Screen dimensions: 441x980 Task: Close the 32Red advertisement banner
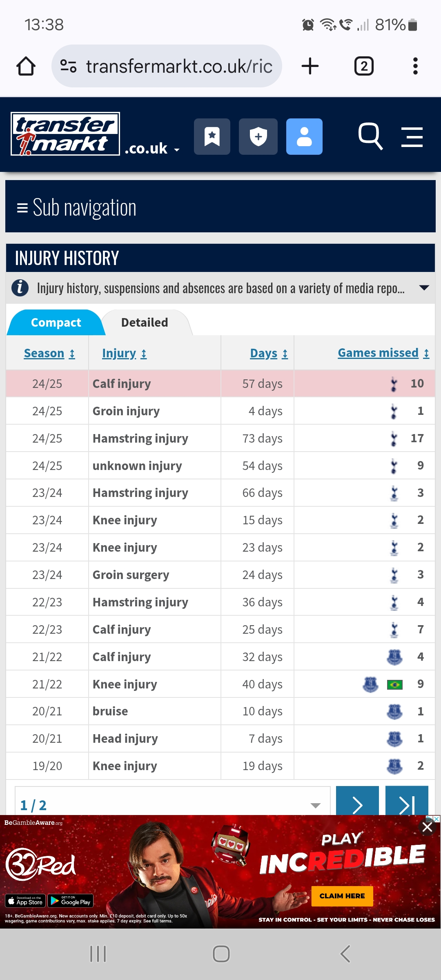tap(427, 827)
